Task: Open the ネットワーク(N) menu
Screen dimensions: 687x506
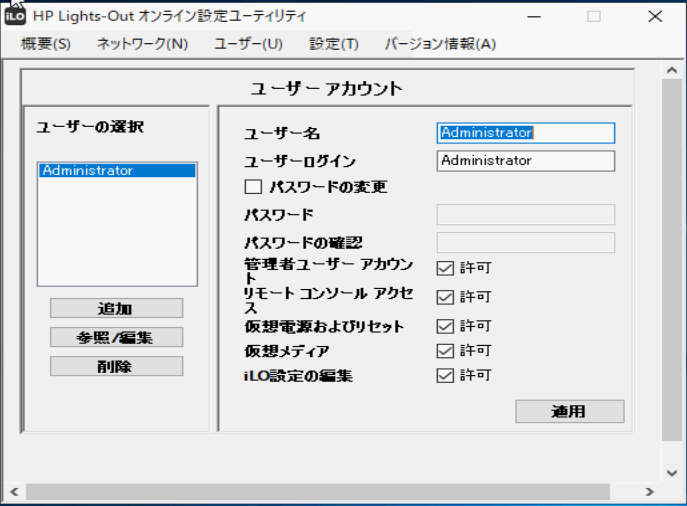Action: [142, 44]
